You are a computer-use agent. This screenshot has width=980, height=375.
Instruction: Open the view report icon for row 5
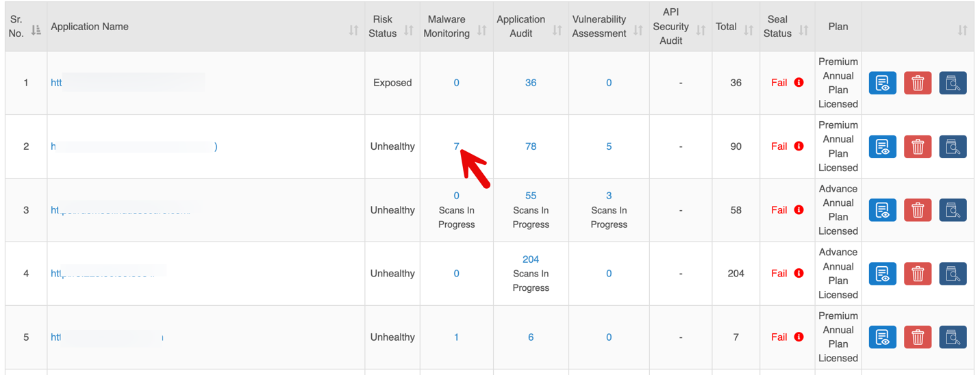point(882,337)
